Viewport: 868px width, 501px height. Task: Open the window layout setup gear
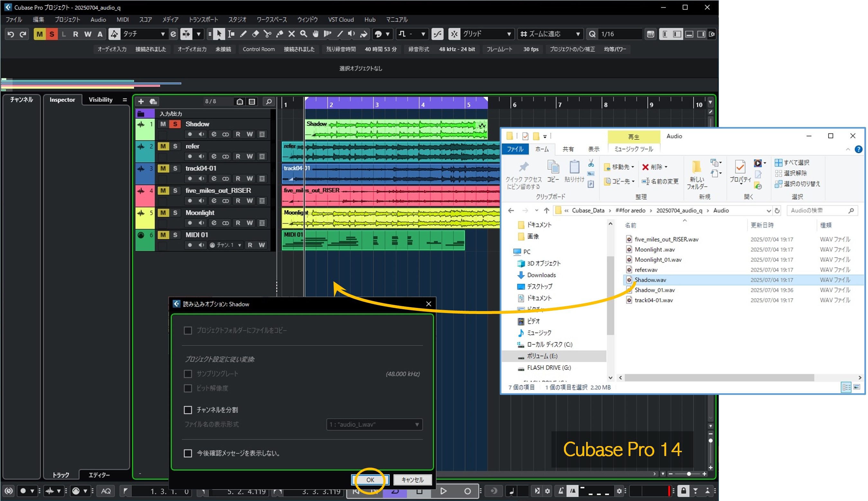(x=712, y=34)
